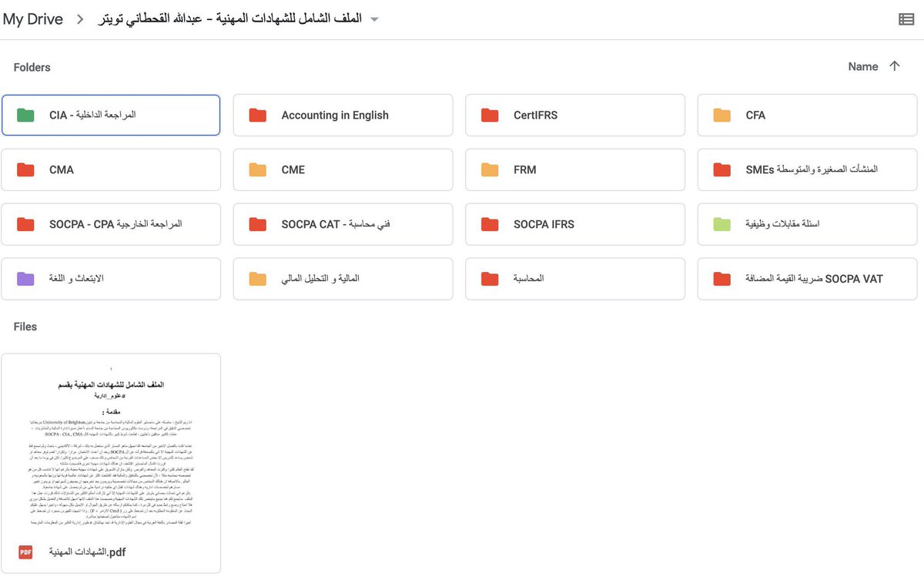
Task: Select CIA - المراجعة الداخلية folder name
Action: [x=92, y=116]
